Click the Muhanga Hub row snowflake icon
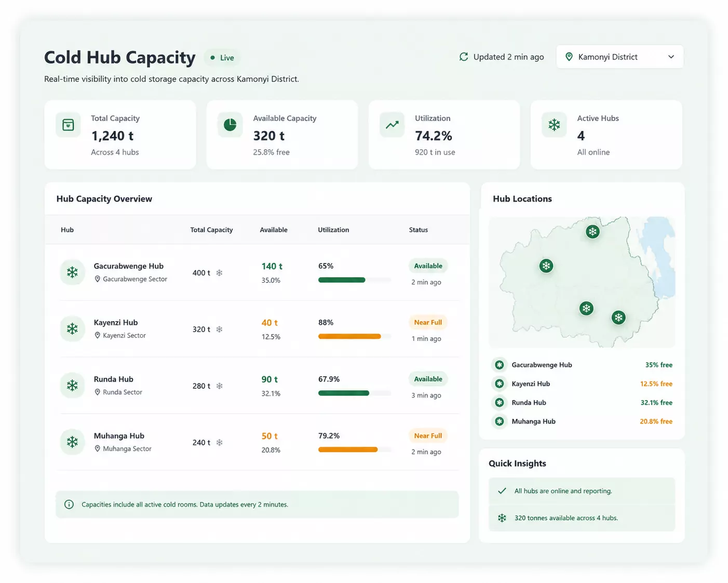Image resolution: width=728 pixels, height=583 pixels. click(x=72, y=442)
